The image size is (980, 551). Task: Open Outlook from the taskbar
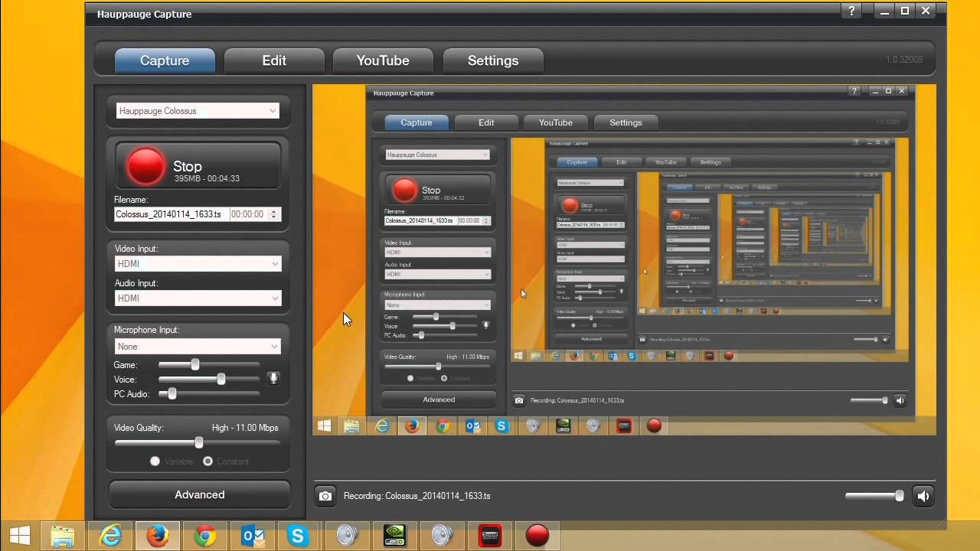point(252,536)
